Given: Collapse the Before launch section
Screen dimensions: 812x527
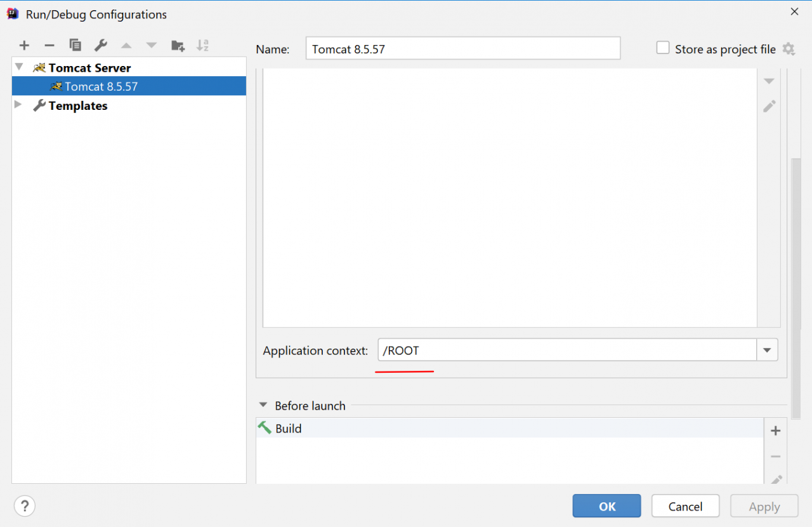Looking at the screenshot, I should pos(263,406).
